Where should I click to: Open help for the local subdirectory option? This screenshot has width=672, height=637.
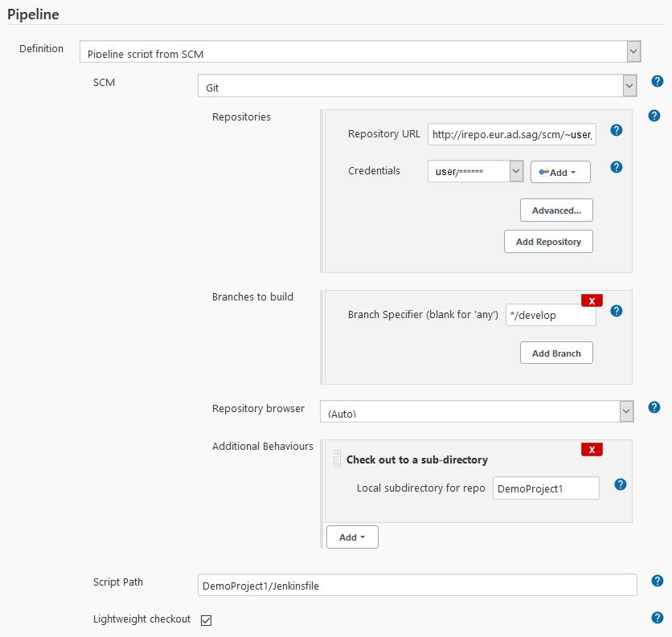tap(620, 484)
